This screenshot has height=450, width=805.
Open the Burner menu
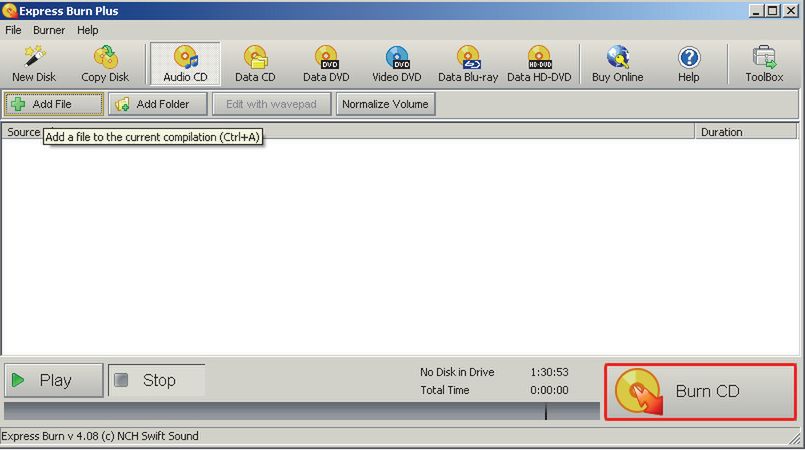pyautogui.click(x=49, y=30)
